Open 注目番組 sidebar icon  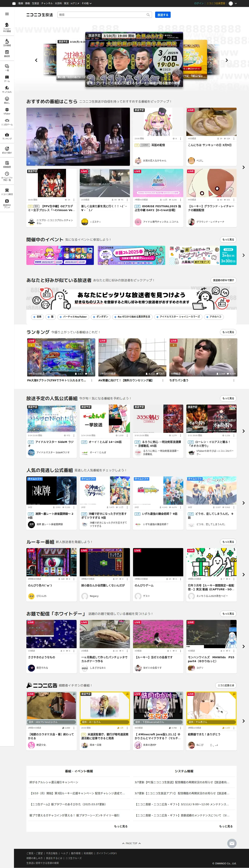click(7, 43)
